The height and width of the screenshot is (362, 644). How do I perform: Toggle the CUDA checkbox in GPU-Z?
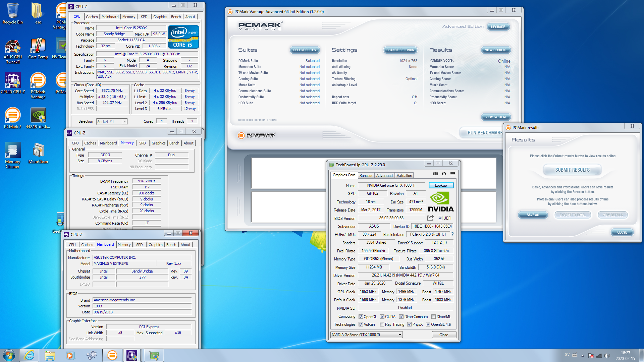pos(382,317)
